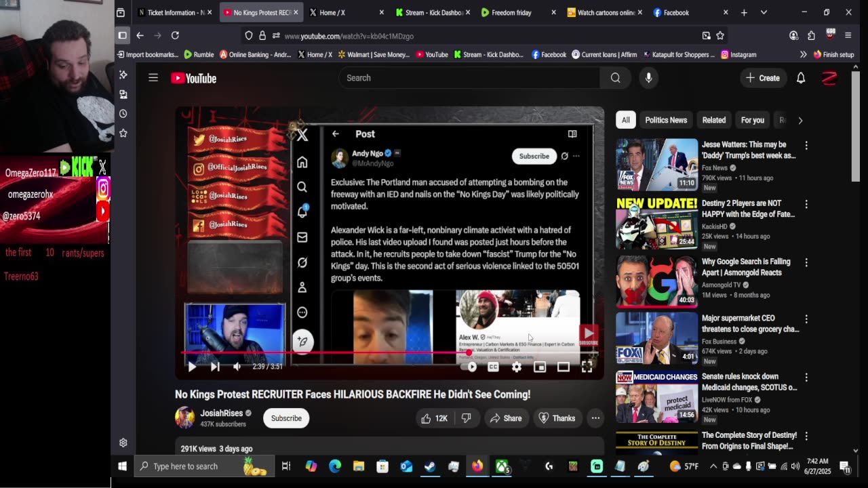This screenshot has width=868, height=488.
Task: Open the YouTube account avatar menu
Action: [x=829, y=78]
